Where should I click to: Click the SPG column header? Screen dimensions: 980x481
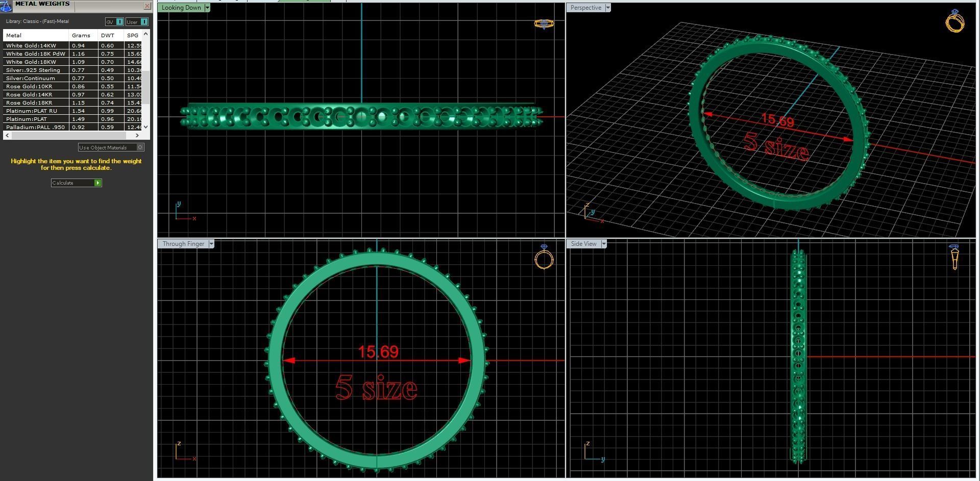point(133,35)
